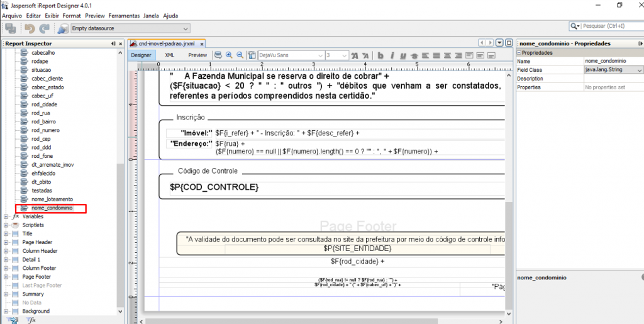Expand the Summary band node

(x=6, y=294)
